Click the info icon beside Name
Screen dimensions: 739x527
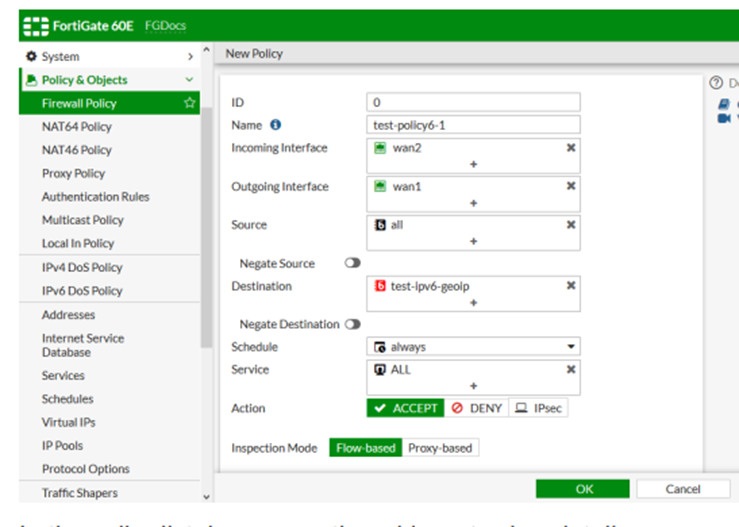click(x=276, y=125)
